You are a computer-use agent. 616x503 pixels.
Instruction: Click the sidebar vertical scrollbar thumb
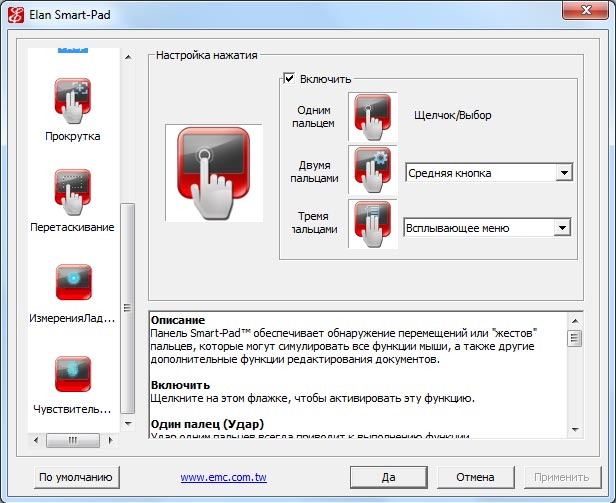click(x=127, y=308)
